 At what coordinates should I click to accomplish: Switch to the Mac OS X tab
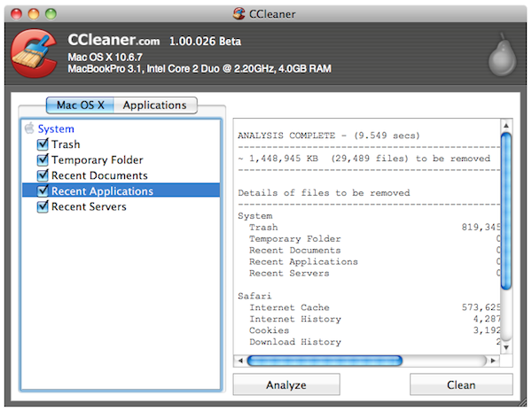click(x=80, y=105)
